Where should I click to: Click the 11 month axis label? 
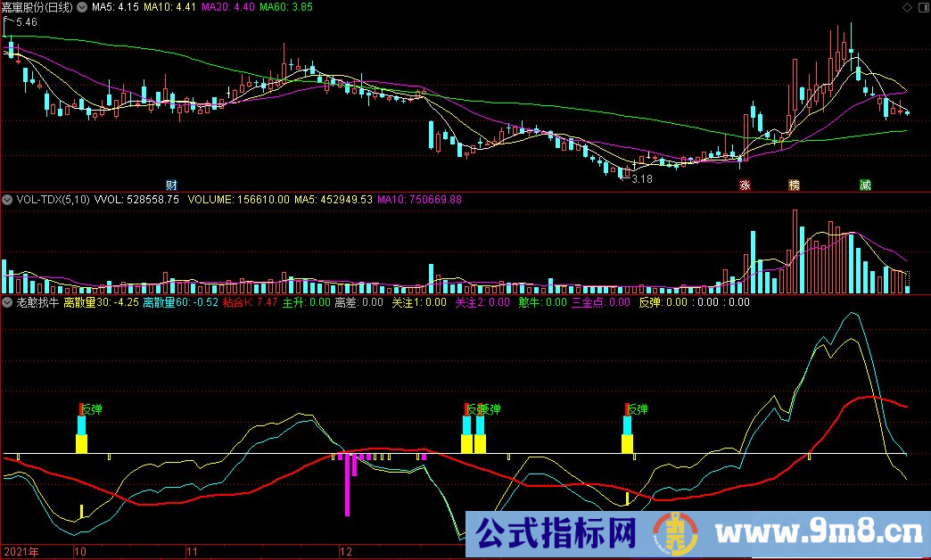click(x=192, y=552)
